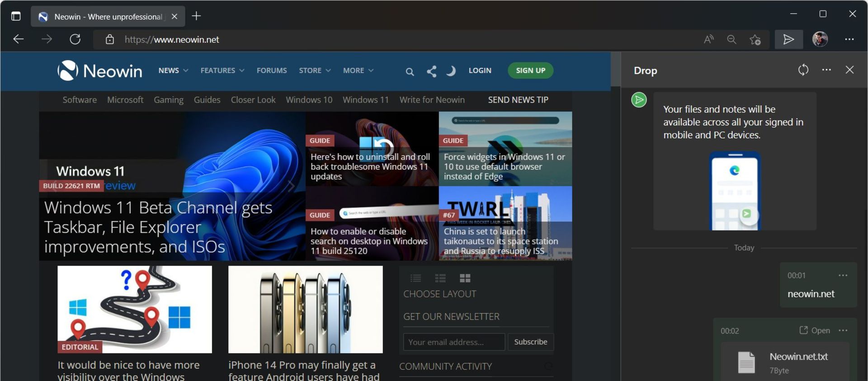Switch to compact list layout

[415, 278]
